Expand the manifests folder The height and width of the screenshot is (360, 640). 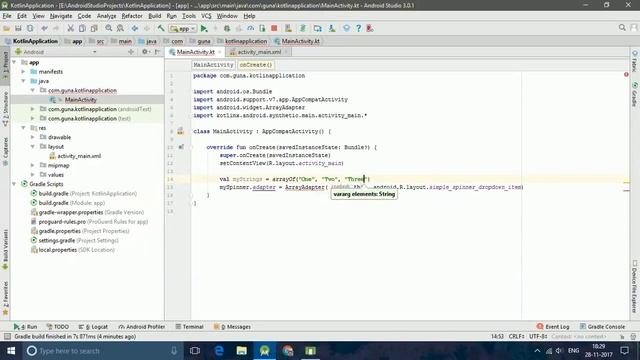(x=23, y=72)
